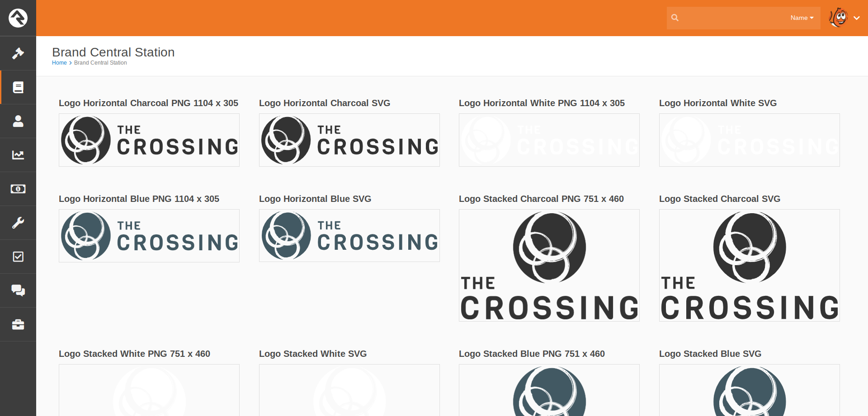Screen dimensions: 868x416
Task: Open Logo Horizontal Charcoal SVG thumbnail
Action: tap(349, 140)
